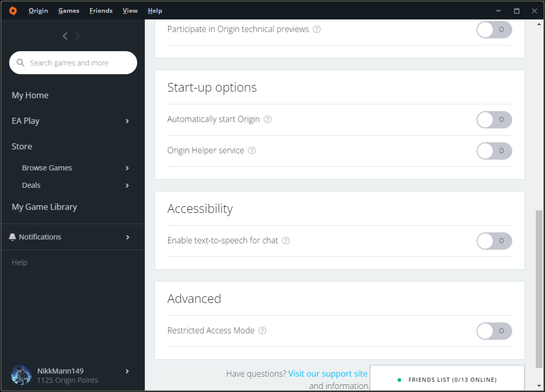Visit the Origin support site link
Image resolution: width=545 pixels, height=392 pixels.
pyautogui.click(x=328, y=373)
